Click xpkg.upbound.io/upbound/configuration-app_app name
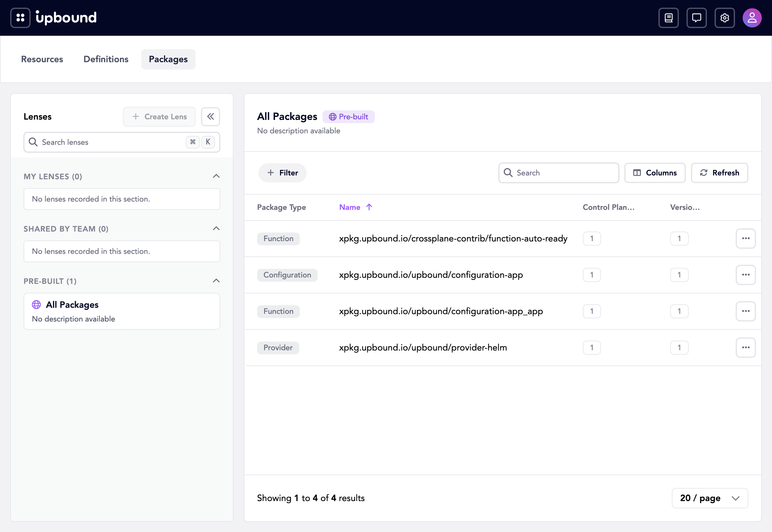This screenshot has width=772, height=532. click(441, 311)
